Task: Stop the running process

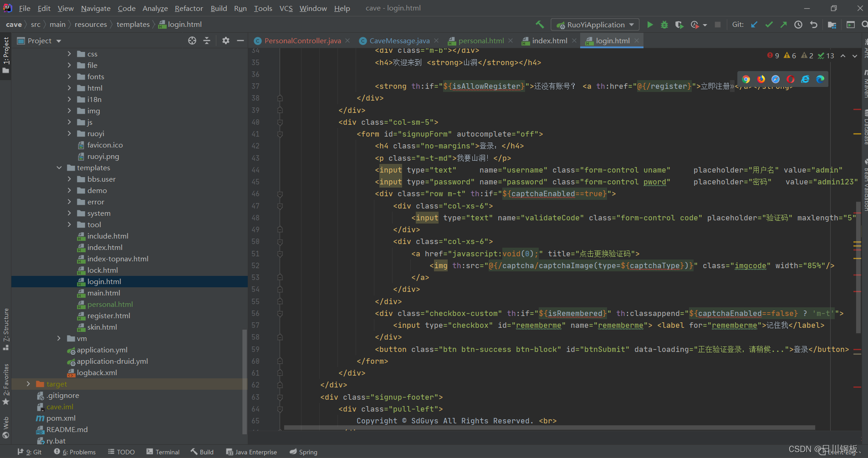Action: pyautogui.click(x=718, y=25)
